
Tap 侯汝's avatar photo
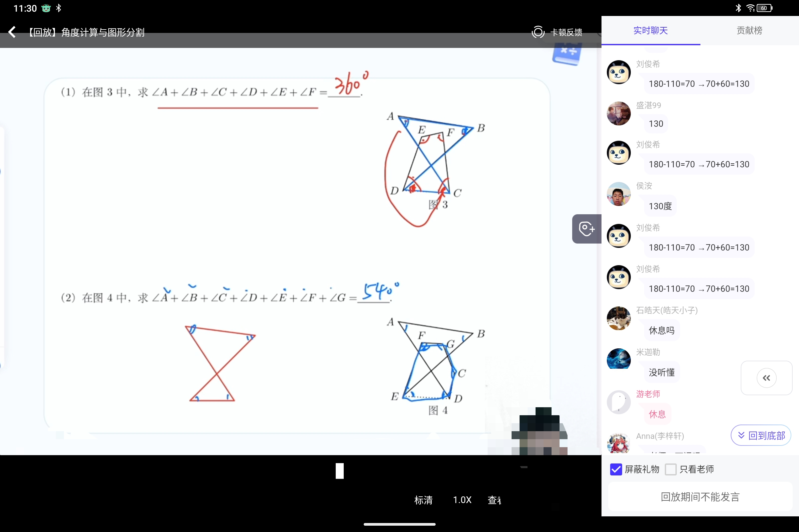618,194
